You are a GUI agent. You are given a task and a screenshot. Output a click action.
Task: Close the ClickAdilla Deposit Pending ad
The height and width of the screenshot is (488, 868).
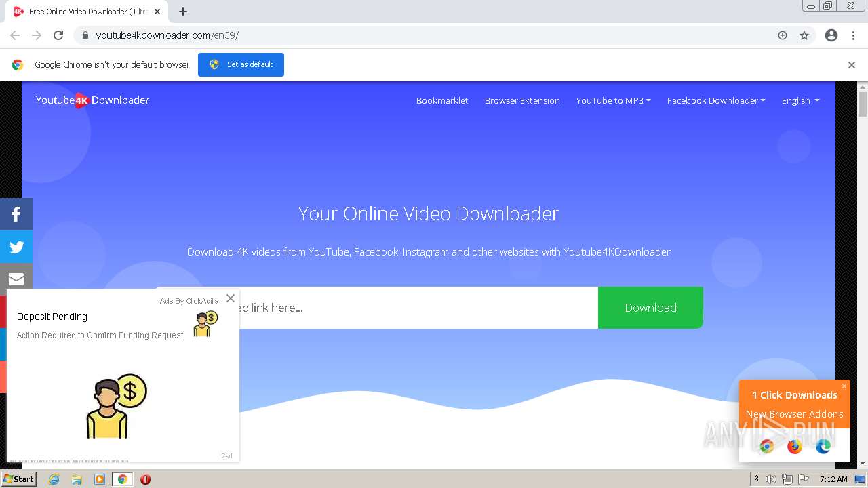231,298
